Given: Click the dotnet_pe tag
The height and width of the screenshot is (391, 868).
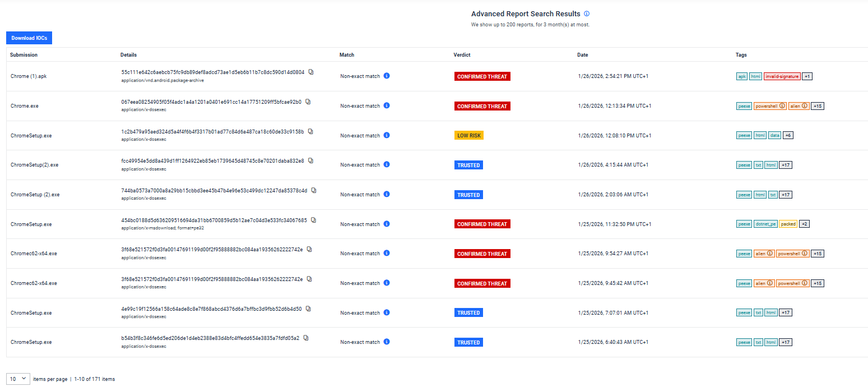Looking at the screenshot, I should tap(765, 224).
